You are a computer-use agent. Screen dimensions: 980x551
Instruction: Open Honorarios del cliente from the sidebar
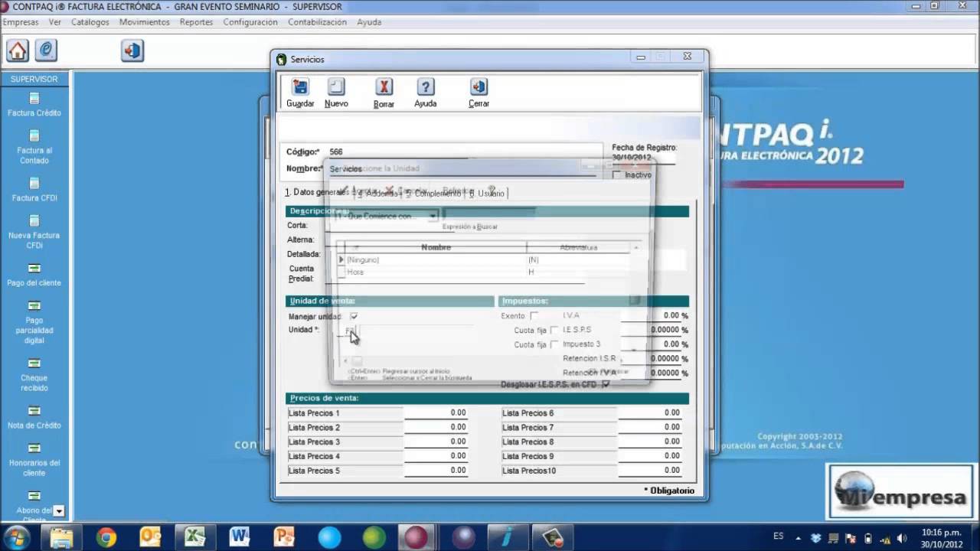click(34, 460)
